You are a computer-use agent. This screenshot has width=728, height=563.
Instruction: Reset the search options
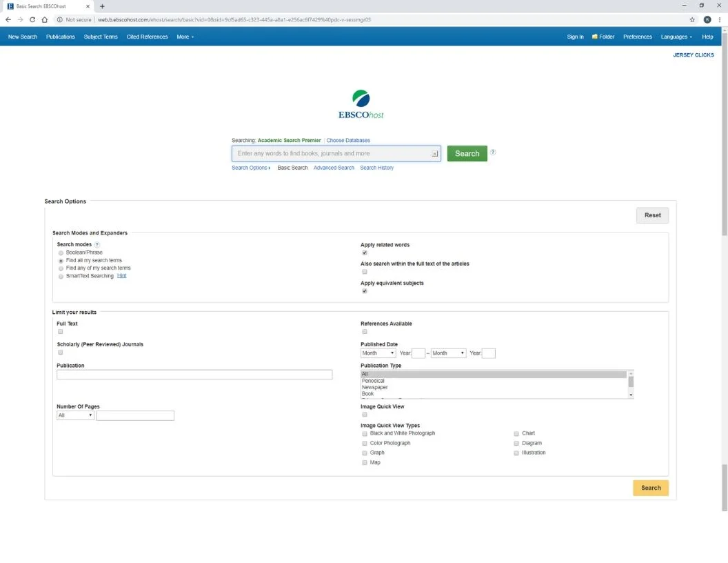(x=652, y=215)
